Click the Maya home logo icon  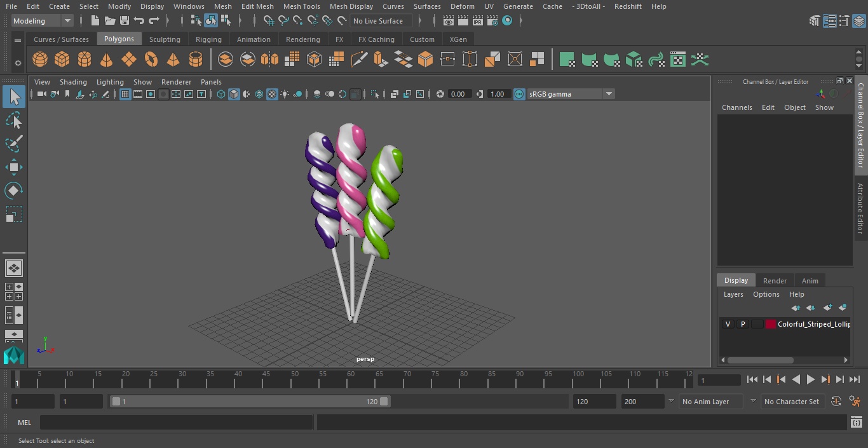click(x=13, y=355)
